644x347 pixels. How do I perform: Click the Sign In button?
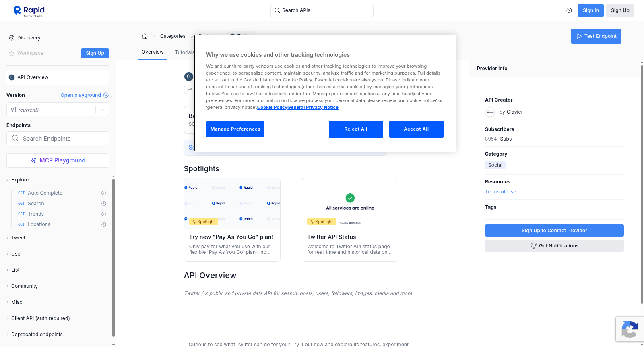pyautogui.click(x=591, y=10)
